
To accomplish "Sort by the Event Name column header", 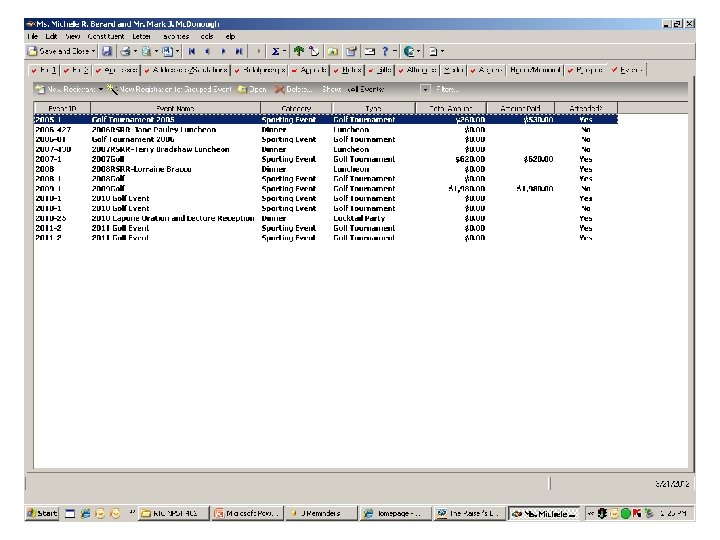I will click(175, 108).
